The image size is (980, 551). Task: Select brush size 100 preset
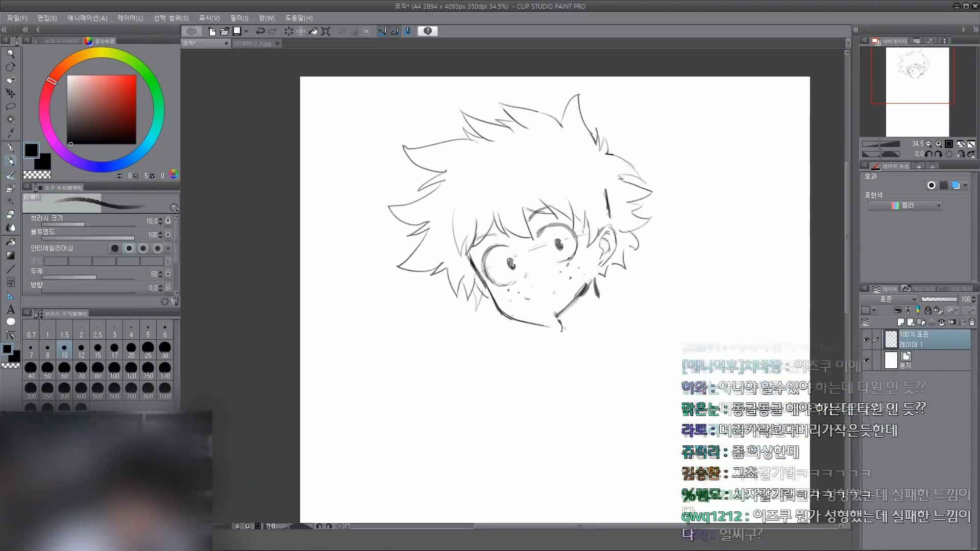[x=114, y=371]
